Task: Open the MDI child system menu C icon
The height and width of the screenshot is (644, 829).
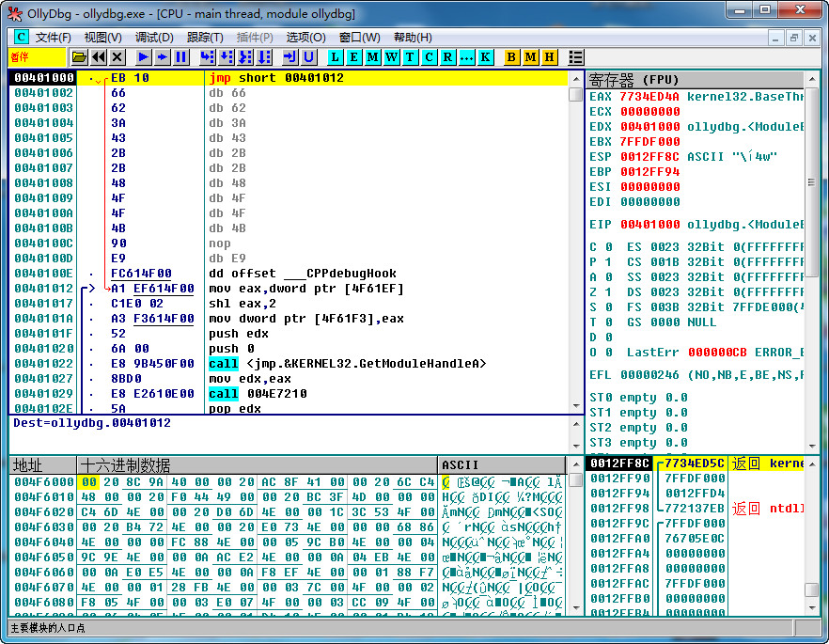Action: pos(21,37)
